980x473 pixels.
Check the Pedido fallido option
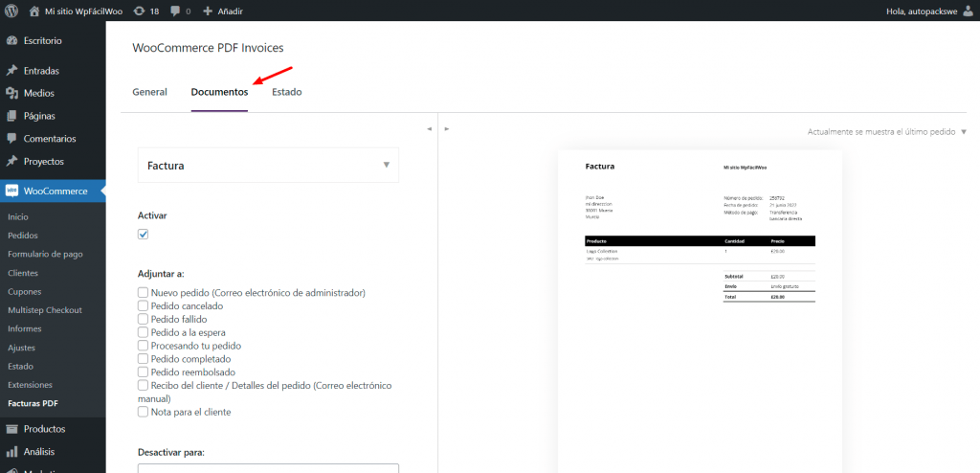point(144,319)
